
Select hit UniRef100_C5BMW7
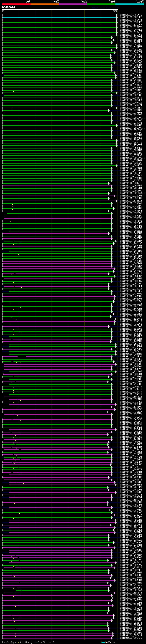[x=131, y=72]
